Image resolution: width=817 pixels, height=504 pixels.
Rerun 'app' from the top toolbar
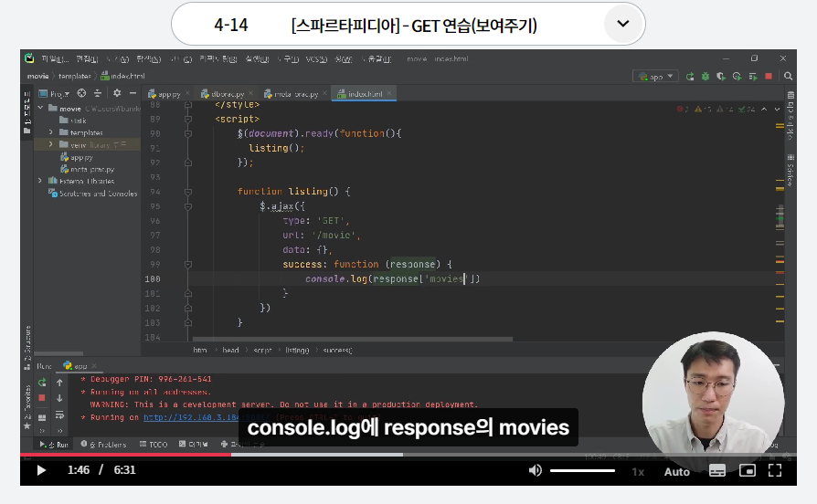coord(690,77)
